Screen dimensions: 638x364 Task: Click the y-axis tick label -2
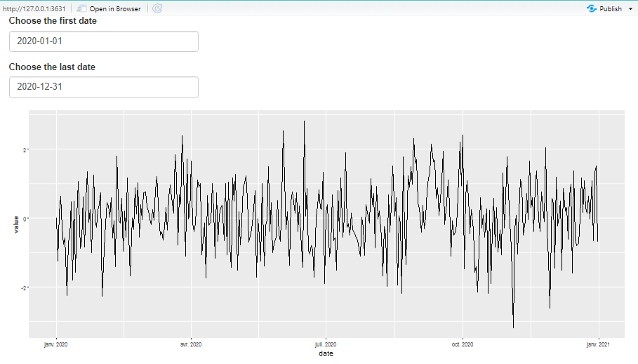click(23, 288)
